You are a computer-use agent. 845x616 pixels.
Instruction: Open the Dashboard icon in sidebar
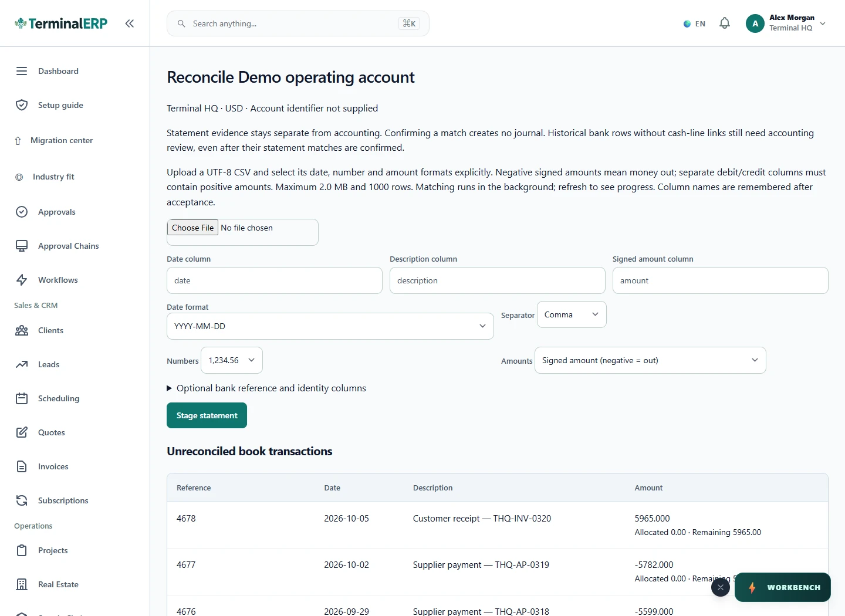point(22,71)
